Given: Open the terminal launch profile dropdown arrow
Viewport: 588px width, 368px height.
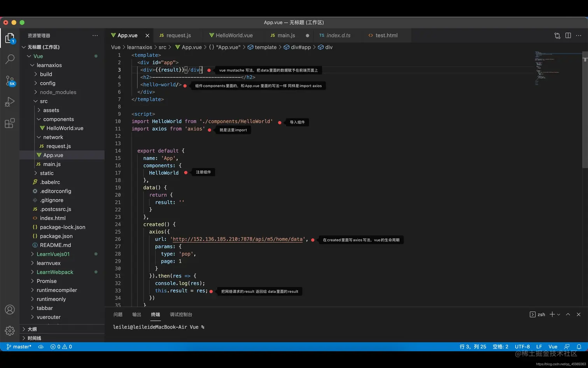Looking at the screenshot, I should point(559,315).
